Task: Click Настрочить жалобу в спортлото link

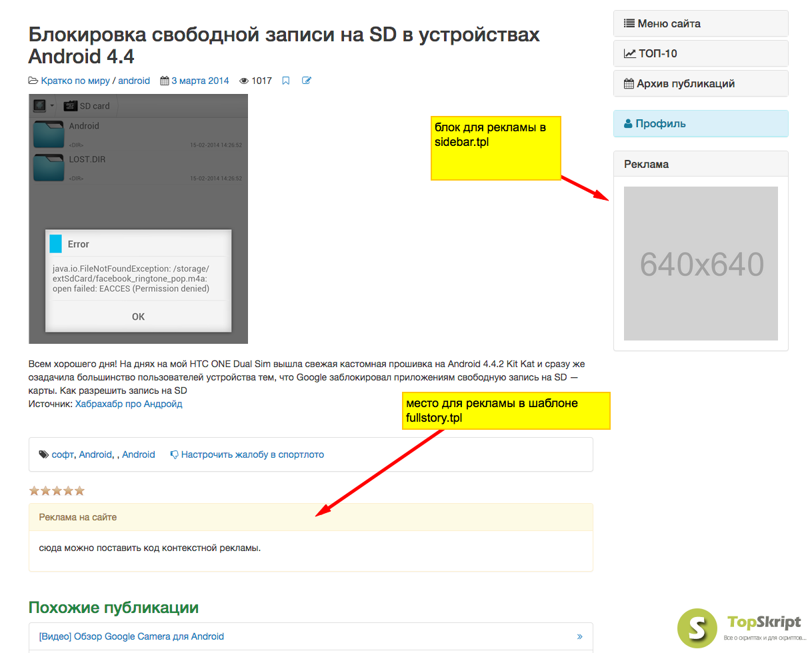Action: [x=253, y=454]
